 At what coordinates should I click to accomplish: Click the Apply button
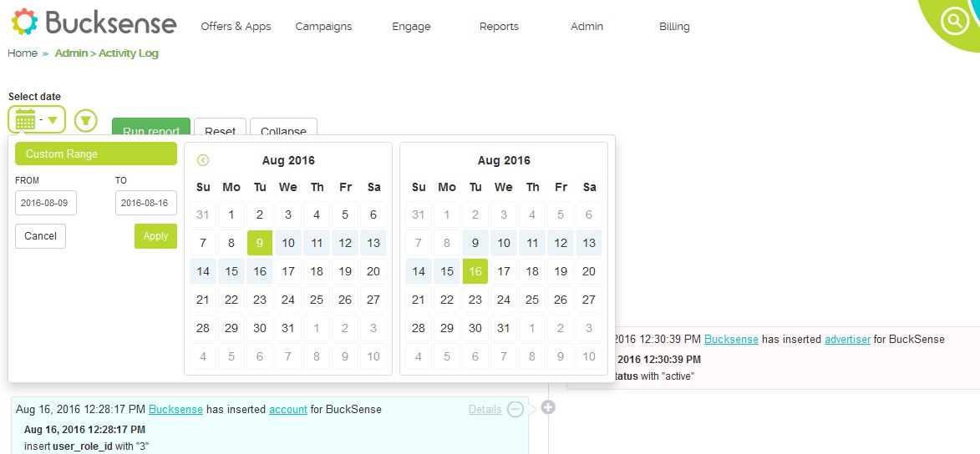point(155,236)
